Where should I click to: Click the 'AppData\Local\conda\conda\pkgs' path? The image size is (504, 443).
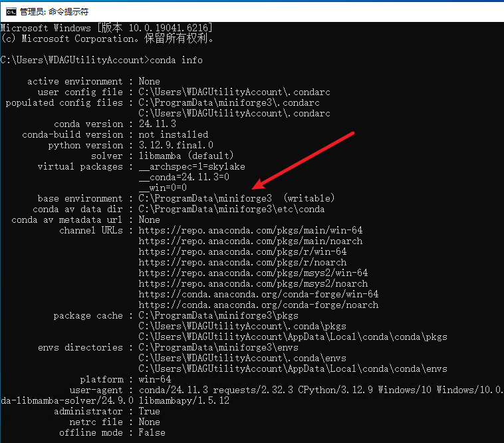click(x=293, y=337)
